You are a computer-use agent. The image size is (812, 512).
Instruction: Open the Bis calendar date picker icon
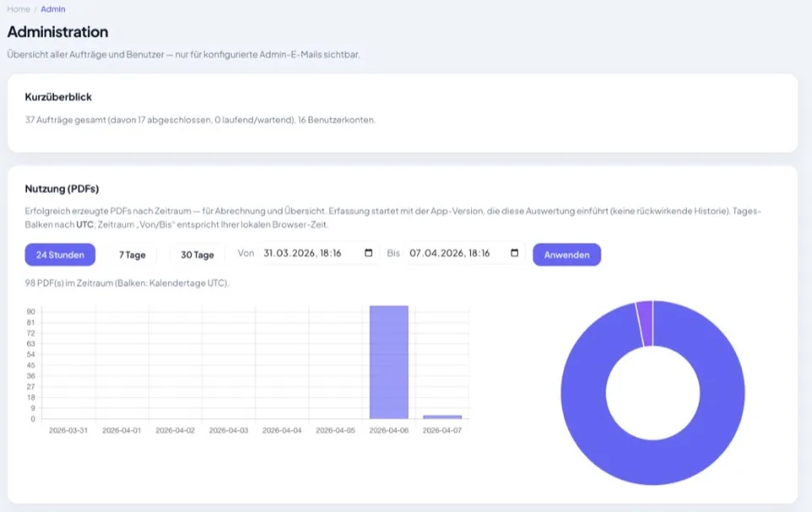click(515, 253)
